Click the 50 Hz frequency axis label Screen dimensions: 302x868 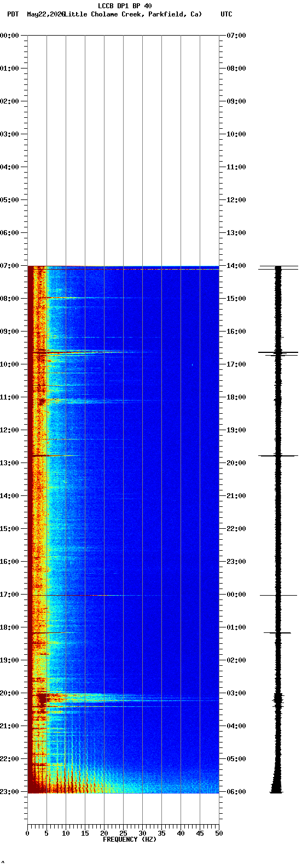coord(219,834)
